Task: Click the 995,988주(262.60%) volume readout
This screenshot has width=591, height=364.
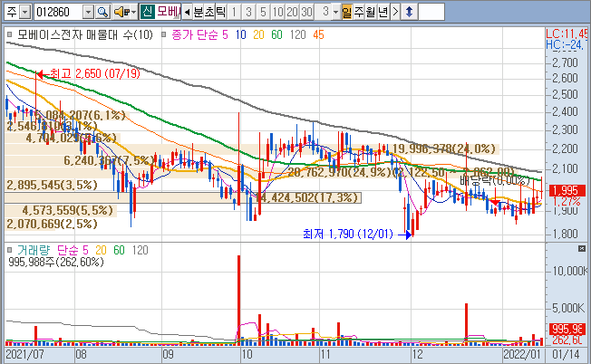Action: click(x=56, y=262)
